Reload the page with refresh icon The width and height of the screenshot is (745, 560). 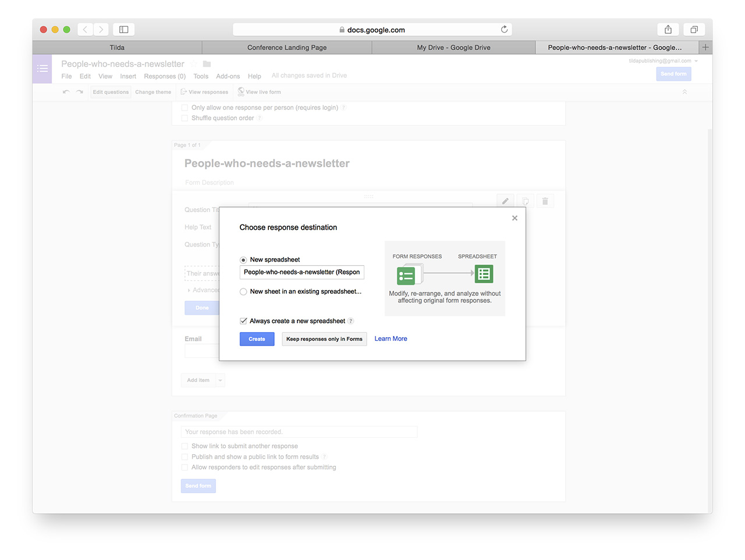[x=504, y=29]
